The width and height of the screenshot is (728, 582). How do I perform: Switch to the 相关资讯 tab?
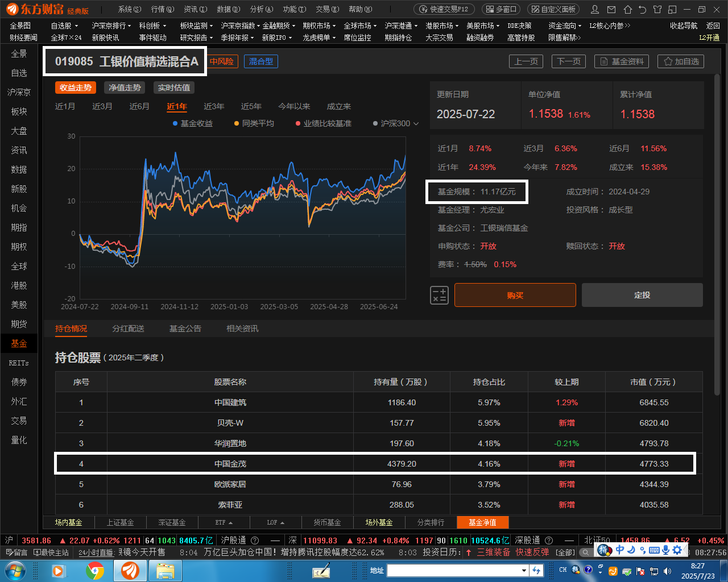[x=242, y=329]
